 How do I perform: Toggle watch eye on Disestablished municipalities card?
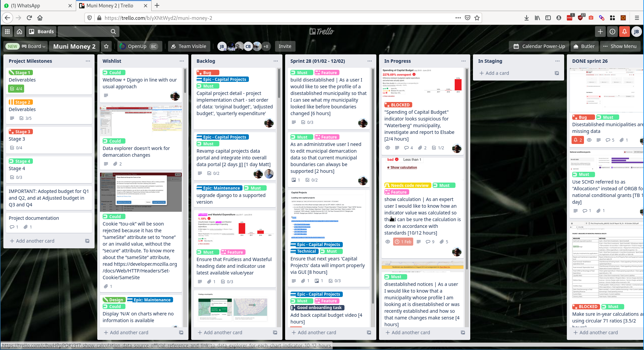click(589, 140)
